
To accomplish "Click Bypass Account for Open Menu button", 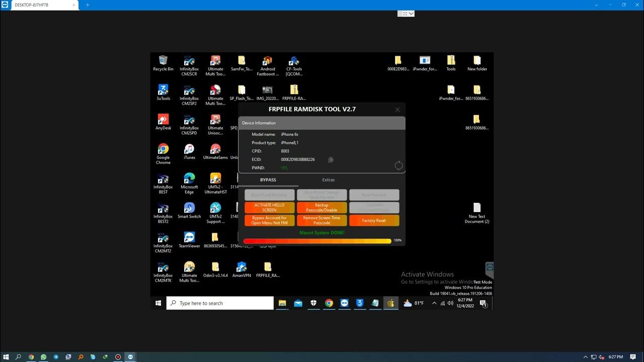I will 269,220.
